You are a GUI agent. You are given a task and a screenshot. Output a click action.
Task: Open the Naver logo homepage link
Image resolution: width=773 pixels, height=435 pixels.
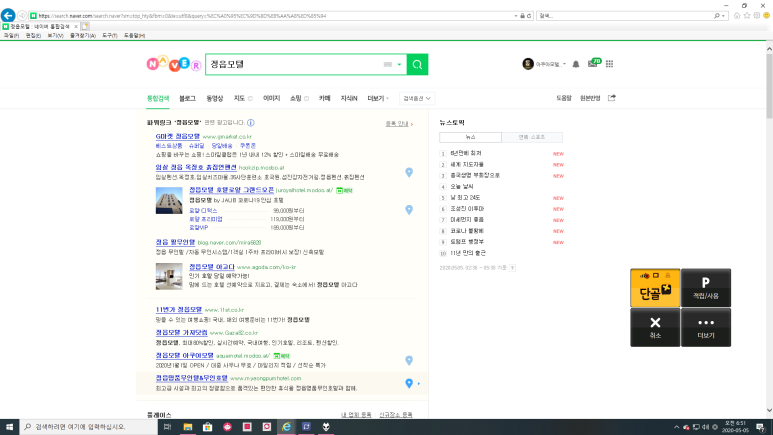click(x=174, y=65)
